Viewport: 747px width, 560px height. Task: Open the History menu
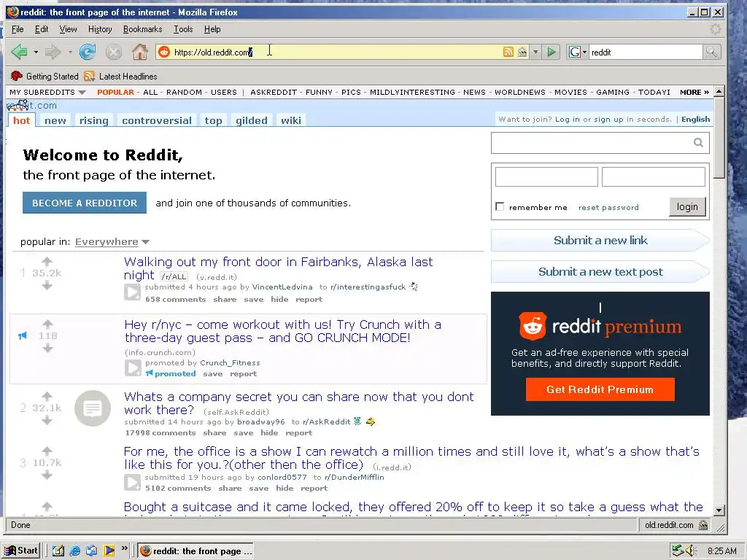pyautogui.click(x=100, y=29)
